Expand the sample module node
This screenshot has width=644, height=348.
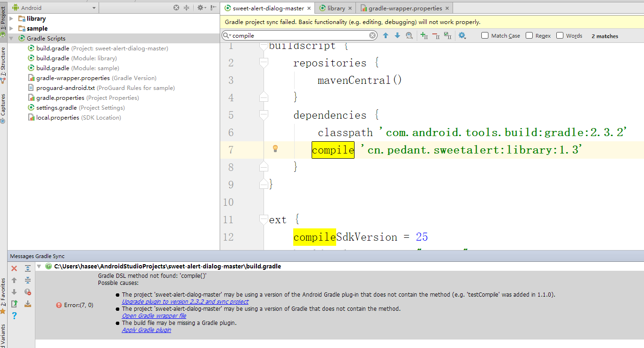pyautogui.click(x=11, y=28)
